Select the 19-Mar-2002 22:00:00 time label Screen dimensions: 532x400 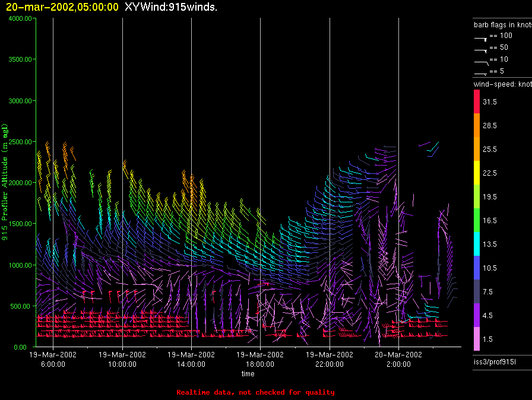point(329,358)
